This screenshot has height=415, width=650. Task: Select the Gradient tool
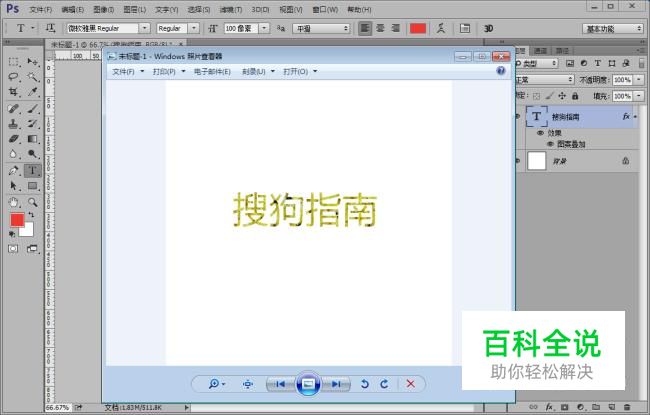(x=32, y=139)
